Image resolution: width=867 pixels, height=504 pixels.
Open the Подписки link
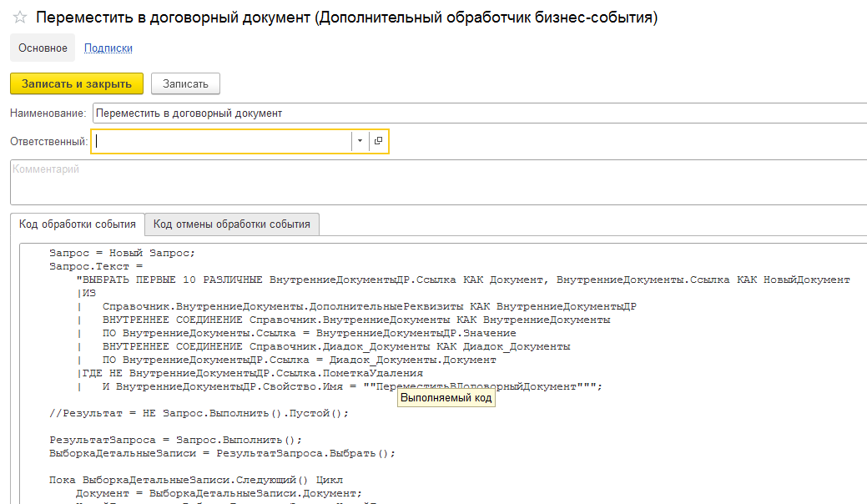point(108,48)
